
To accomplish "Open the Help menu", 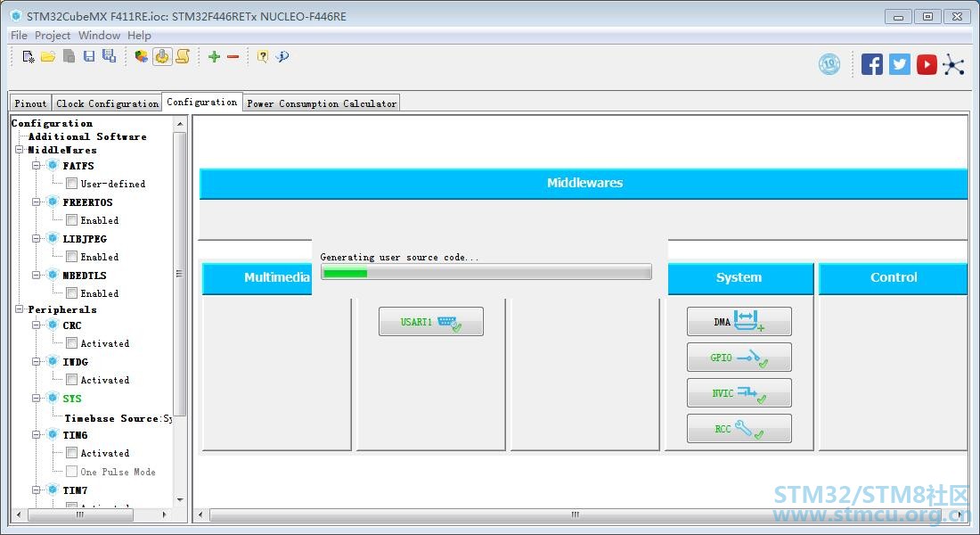I will coord(139,36).
